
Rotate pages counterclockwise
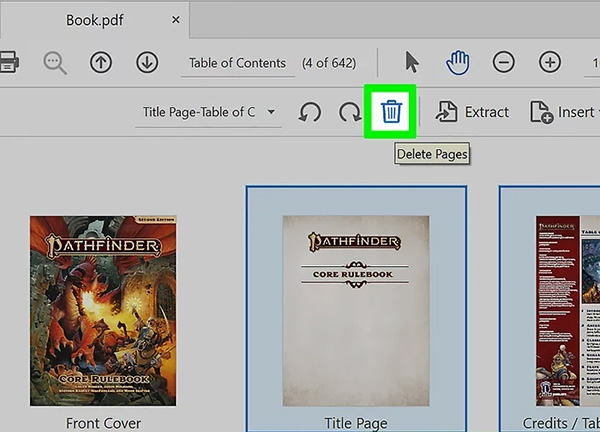pos(310,113)
